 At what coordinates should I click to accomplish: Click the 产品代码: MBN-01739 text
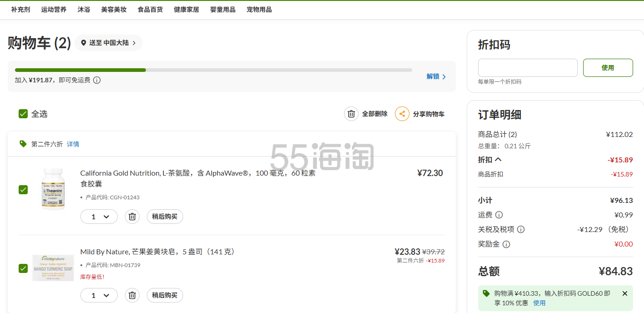coord(113,265)
